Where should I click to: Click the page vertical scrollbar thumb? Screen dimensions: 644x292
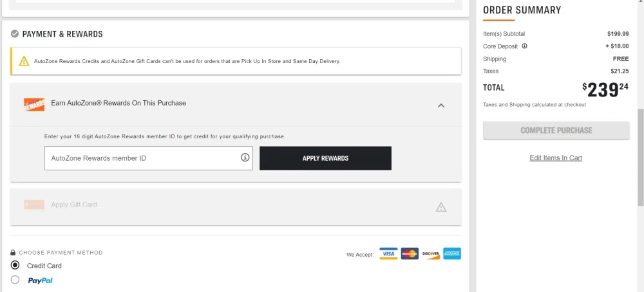point(640,158)
